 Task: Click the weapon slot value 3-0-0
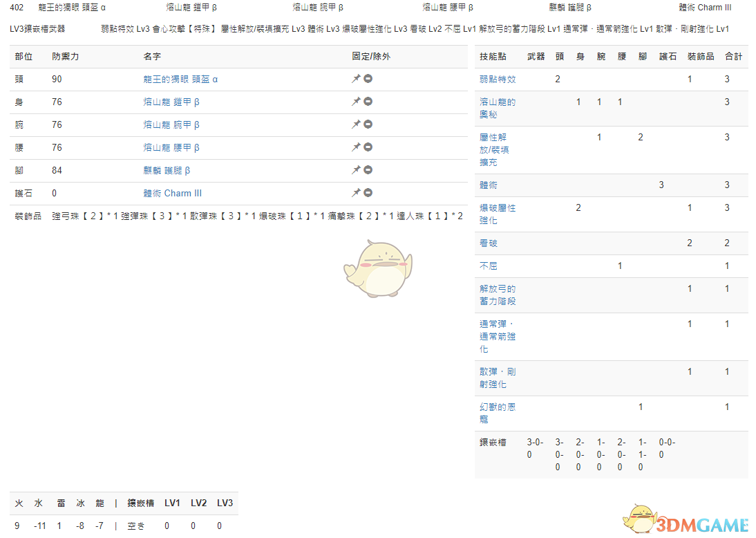535,448
